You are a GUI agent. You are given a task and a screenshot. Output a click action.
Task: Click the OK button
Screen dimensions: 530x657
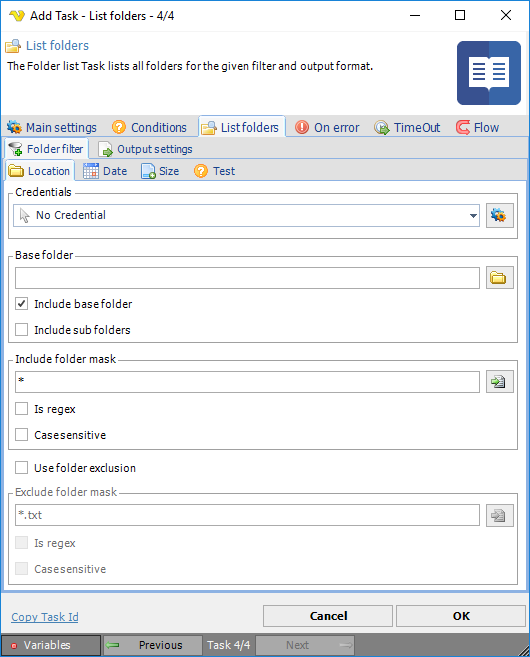pos(461,616)
